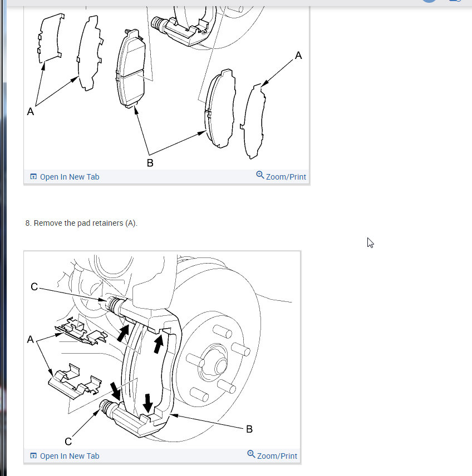
Task: Click the new-tab icon under brake pad diagram
Action: tap(33, 176)
